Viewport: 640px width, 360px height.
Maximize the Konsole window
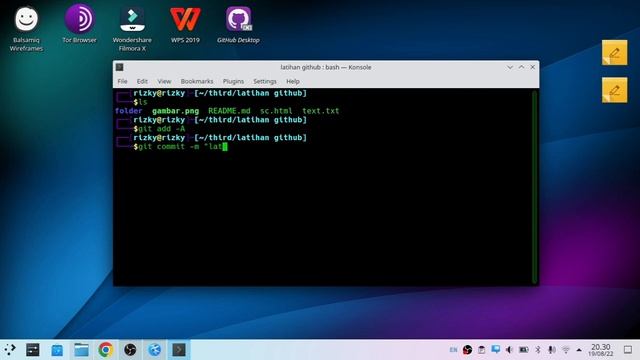tap(521, 67)
